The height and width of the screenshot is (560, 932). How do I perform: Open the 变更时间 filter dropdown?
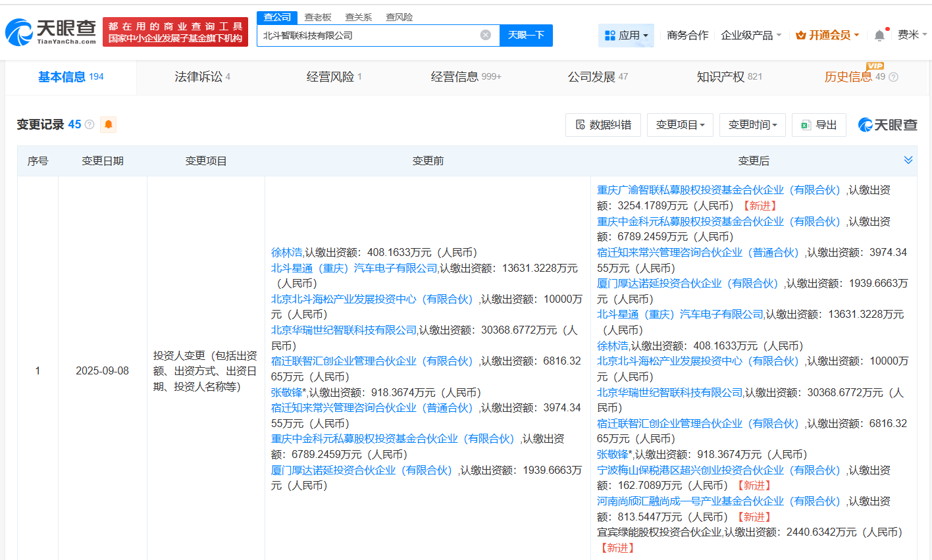pos(752,124)
